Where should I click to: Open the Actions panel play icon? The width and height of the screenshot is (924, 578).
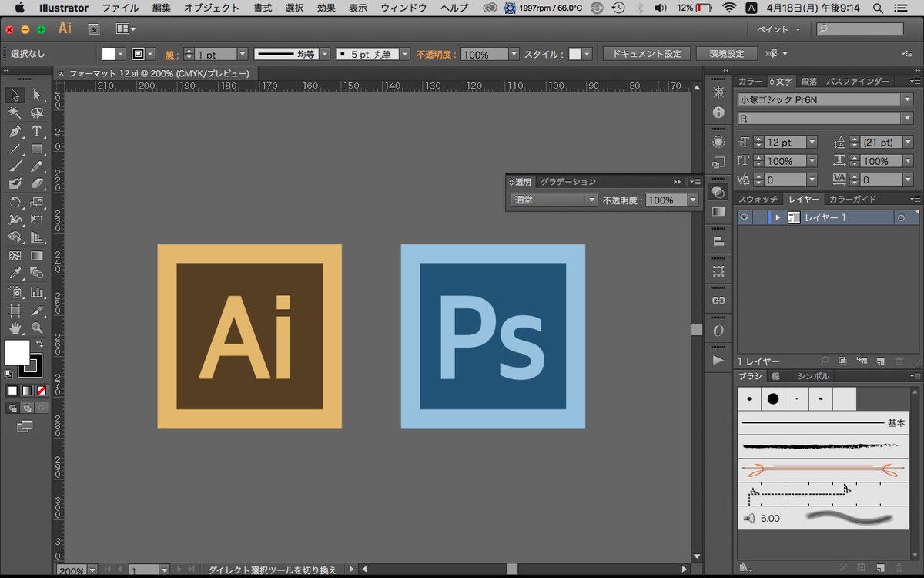pyautogui.click(x=718, y=360)
